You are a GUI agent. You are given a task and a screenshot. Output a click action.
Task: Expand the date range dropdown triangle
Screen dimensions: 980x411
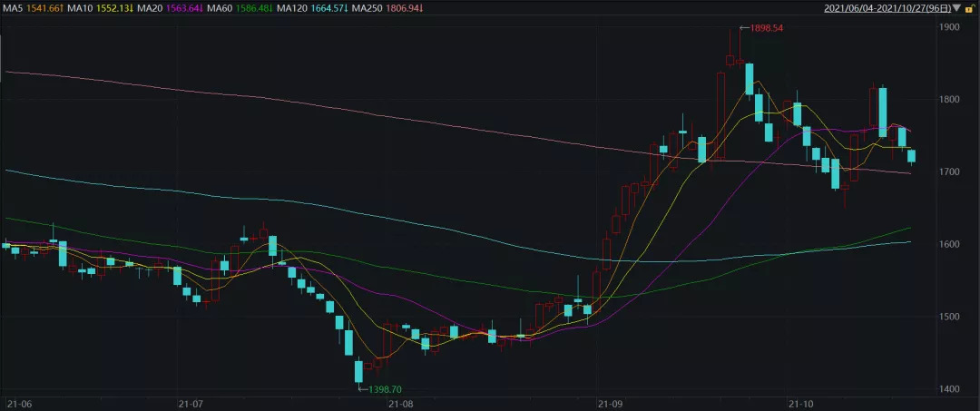click(956, 8)
